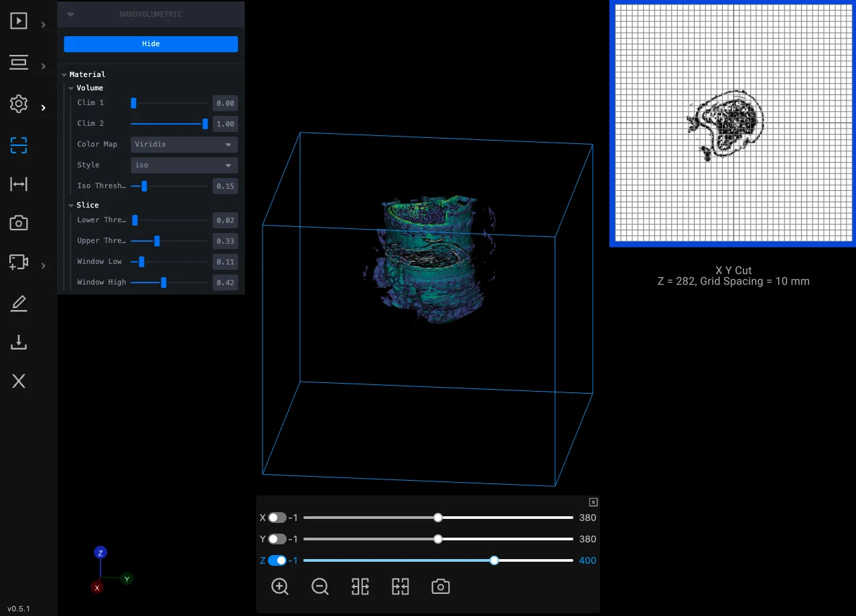Click the sidebar camera screenshot icon
Viewport: 856px width, 616px height.
coord(19,223)
